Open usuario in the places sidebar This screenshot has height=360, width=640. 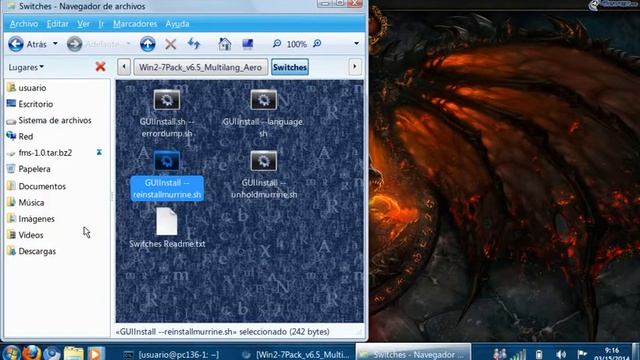pyautogui.click(x=32, y=88)
